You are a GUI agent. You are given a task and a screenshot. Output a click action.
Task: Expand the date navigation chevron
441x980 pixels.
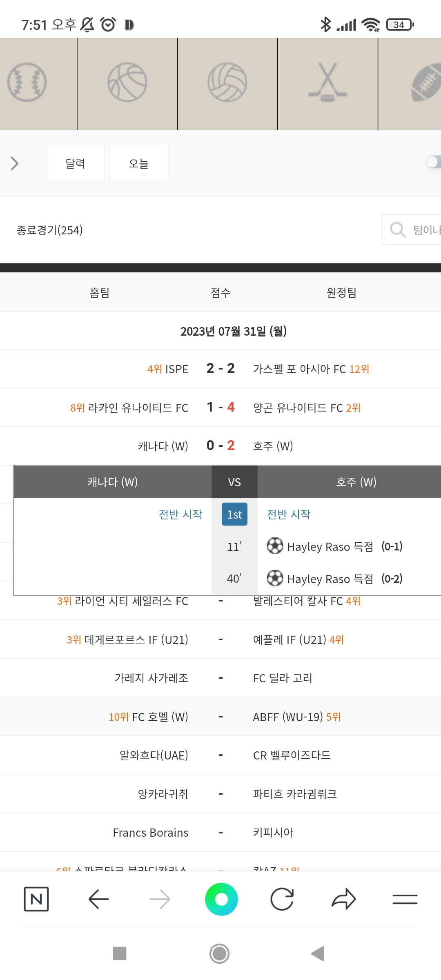click(x=15, y=163)
